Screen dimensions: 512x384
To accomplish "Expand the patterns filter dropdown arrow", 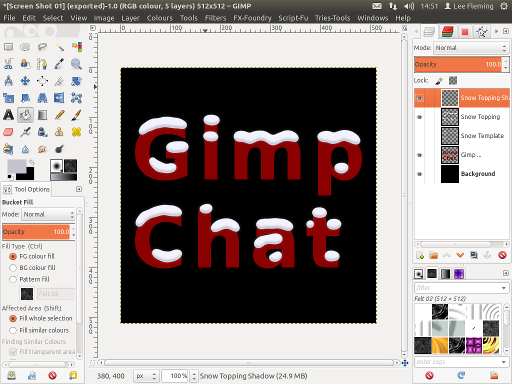I will tap(504, 288).
